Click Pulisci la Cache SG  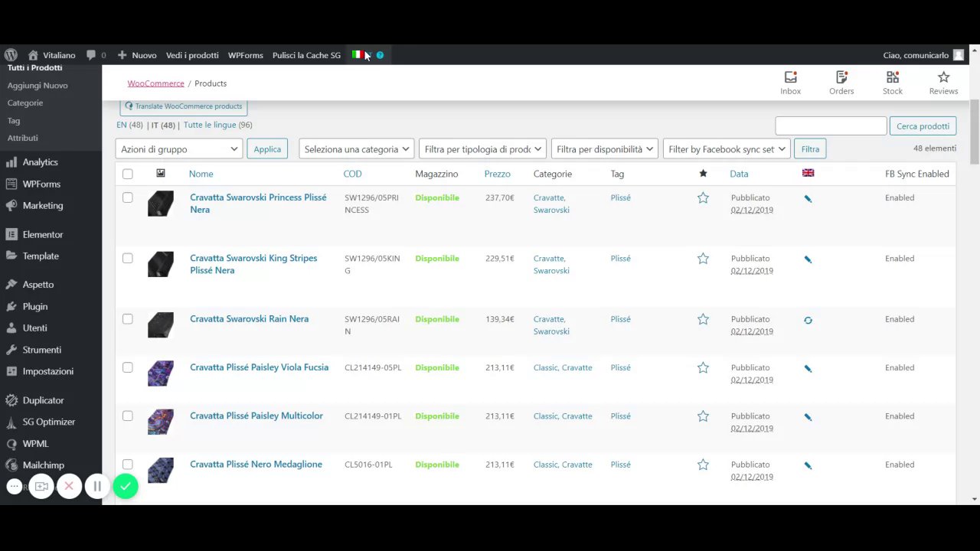coord(306,55)
